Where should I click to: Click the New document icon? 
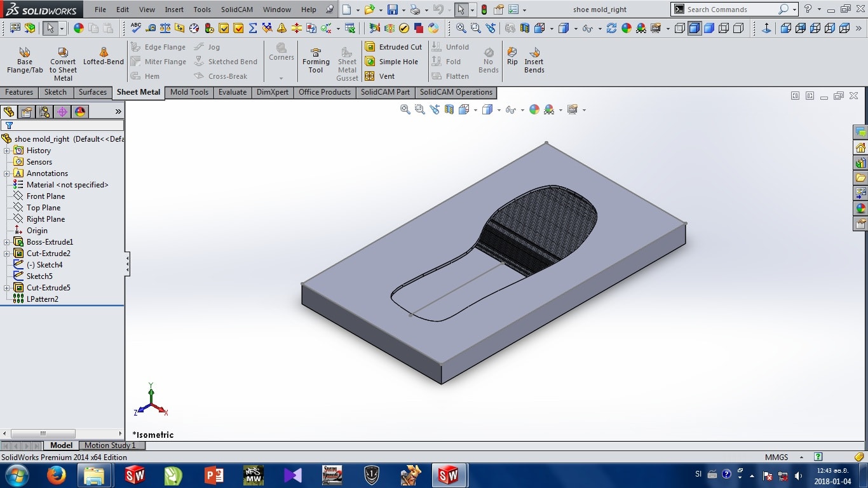(346, 10)
